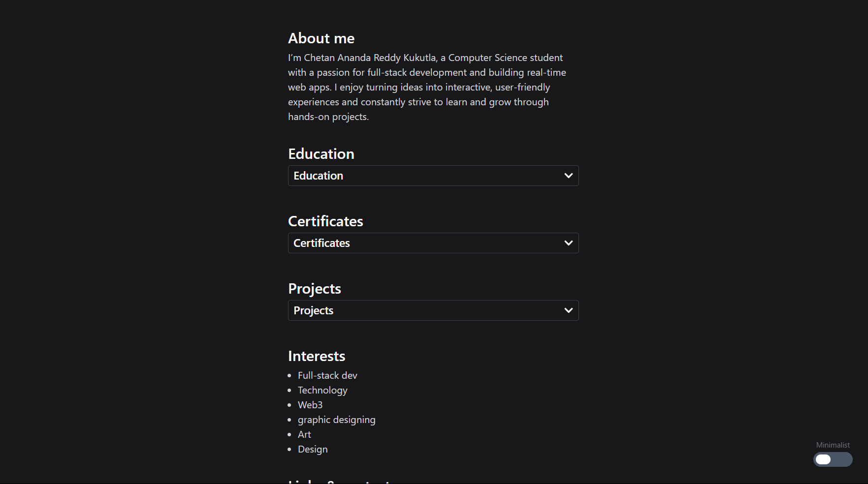Expand the Projects dropdown

[433, 310]
